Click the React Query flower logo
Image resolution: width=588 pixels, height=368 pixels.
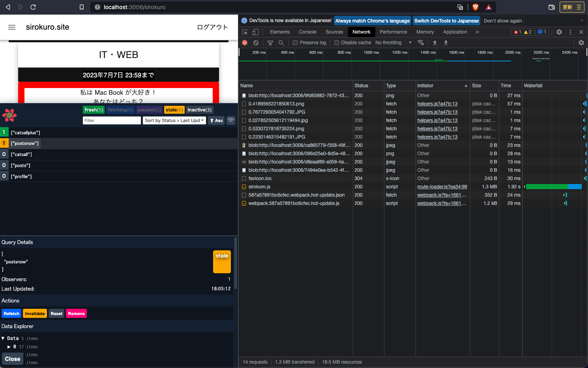pyautogui.click(x=9, y=115)
